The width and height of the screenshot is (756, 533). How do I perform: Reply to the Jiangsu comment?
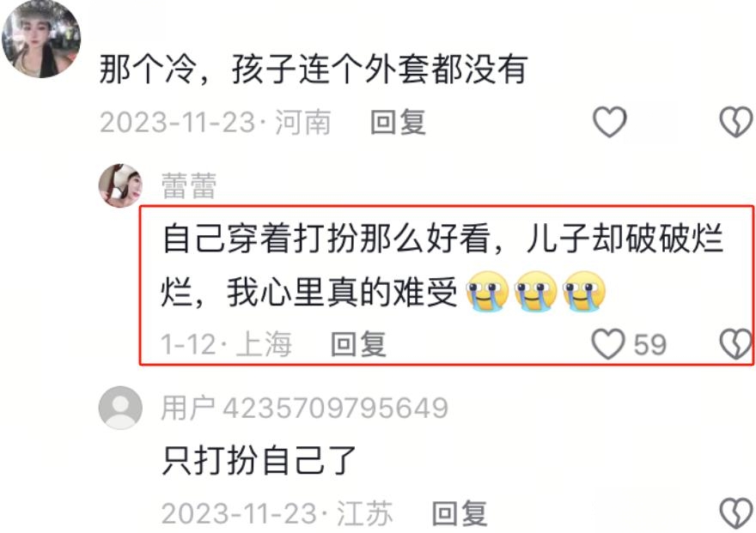[x=459, y=513]
